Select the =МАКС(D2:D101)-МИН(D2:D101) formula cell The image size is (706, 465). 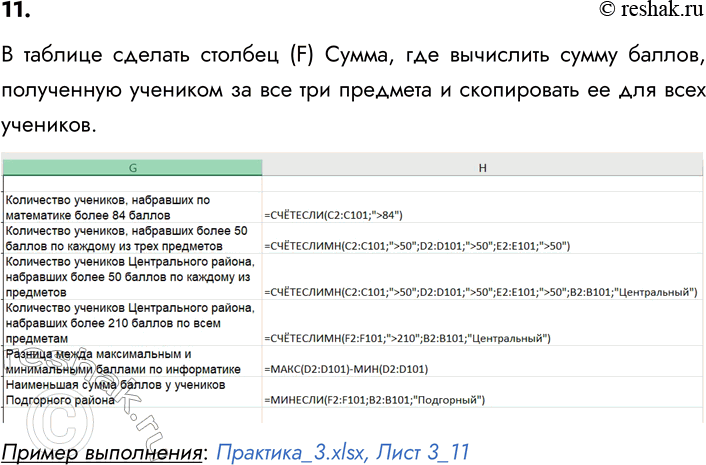(346, 369)
